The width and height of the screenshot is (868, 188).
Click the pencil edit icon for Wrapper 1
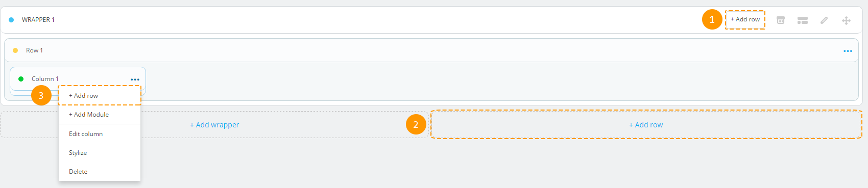(824, 20)
